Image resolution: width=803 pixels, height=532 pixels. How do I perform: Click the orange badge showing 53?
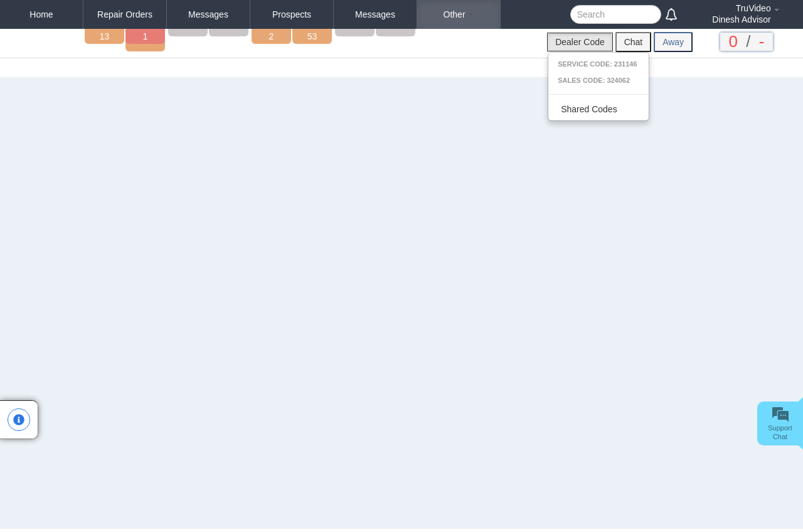312,36
